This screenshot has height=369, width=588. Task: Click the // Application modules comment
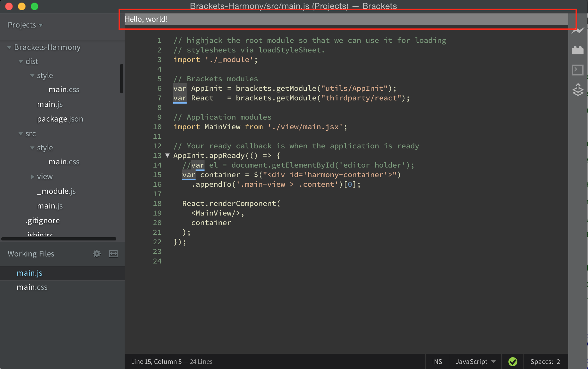222,117
